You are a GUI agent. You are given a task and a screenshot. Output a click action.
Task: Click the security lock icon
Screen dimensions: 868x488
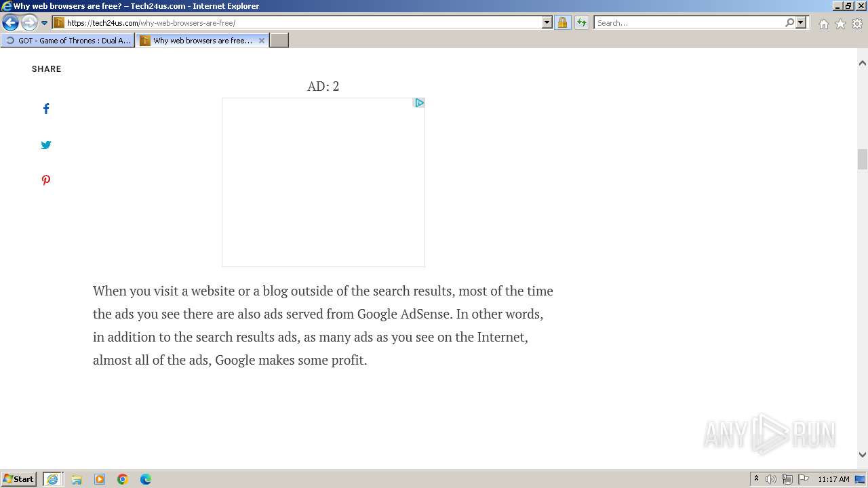click(x=562, y=23)
